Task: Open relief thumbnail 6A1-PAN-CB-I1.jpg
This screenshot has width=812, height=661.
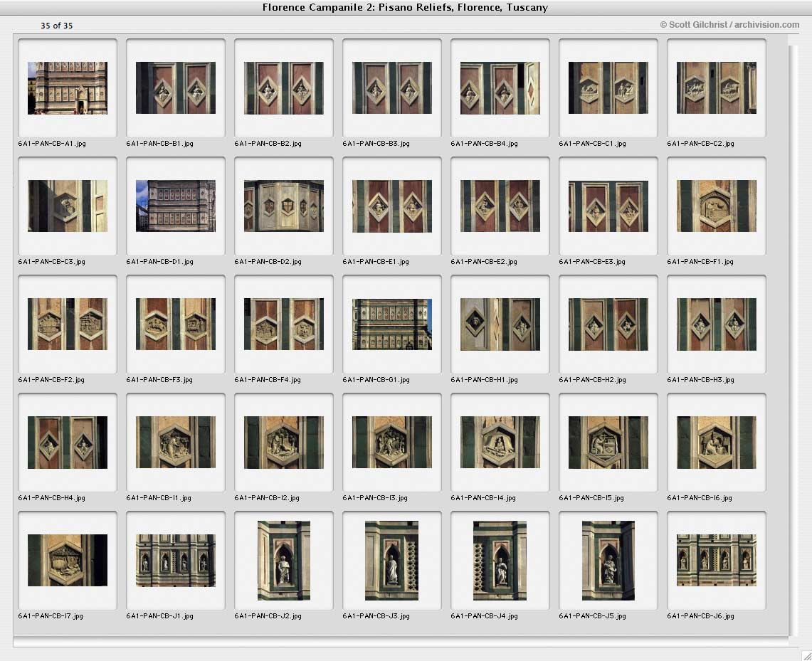Action: click(x=176, y=442)
